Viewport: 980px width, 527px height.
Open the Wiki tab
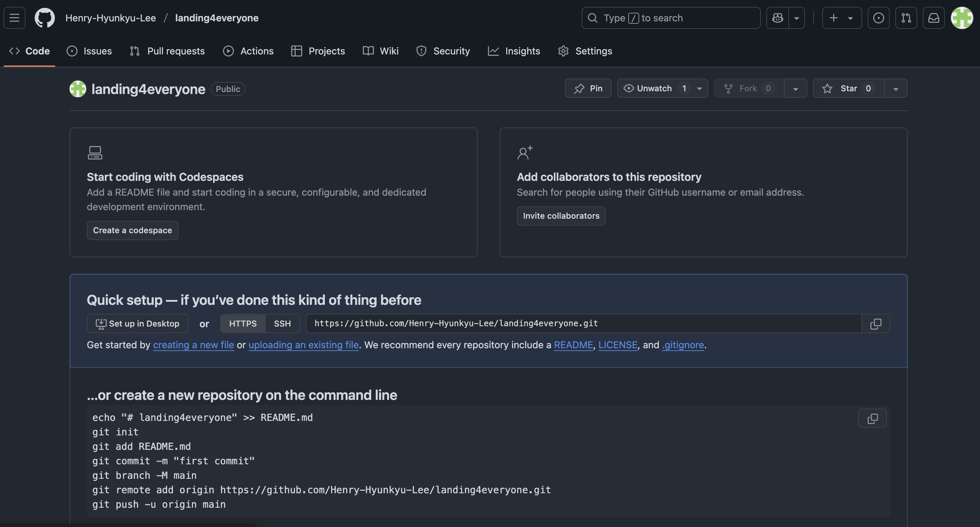pyautogui.click(x=381, y=51)
